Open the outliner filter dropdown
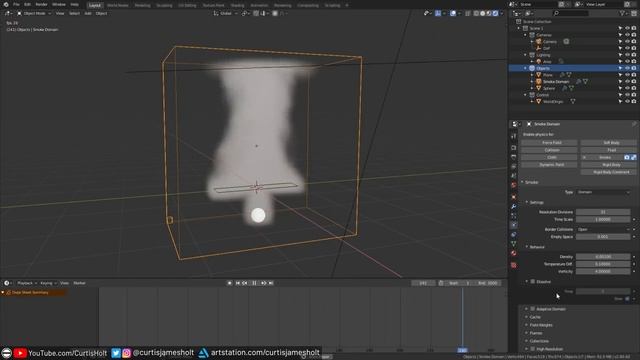 tap(623, 13)
